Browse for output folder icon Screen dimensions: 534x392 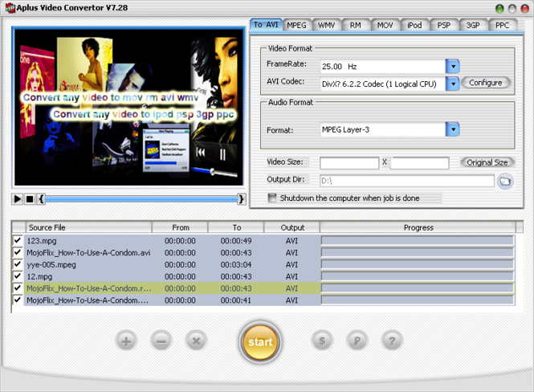pos(505,181)
